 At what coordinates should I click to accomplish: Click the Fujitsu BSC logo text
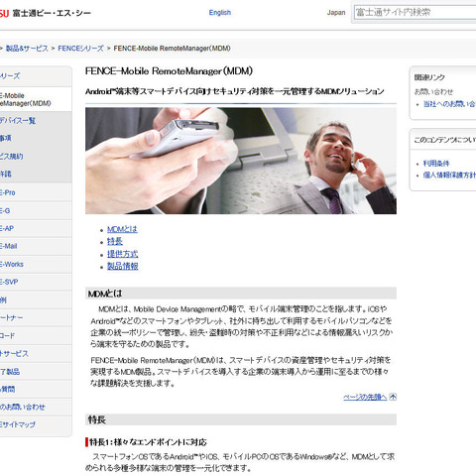point(46,13)
